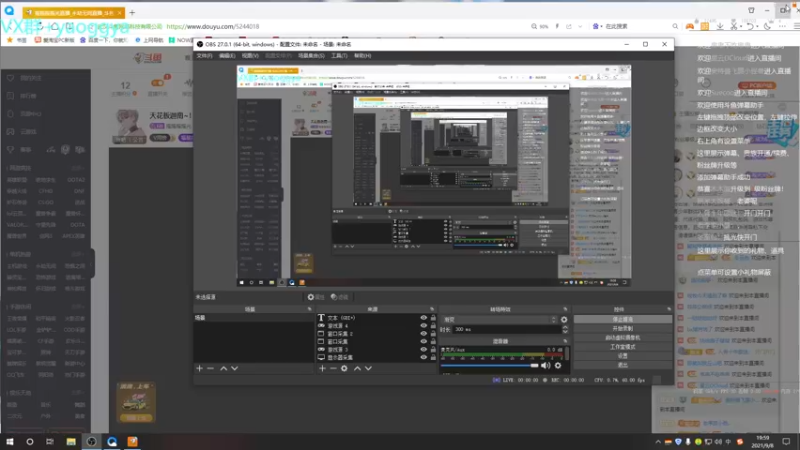Switch to OBS Studio on taskbar
800x450 pixels.
(91, 441)
